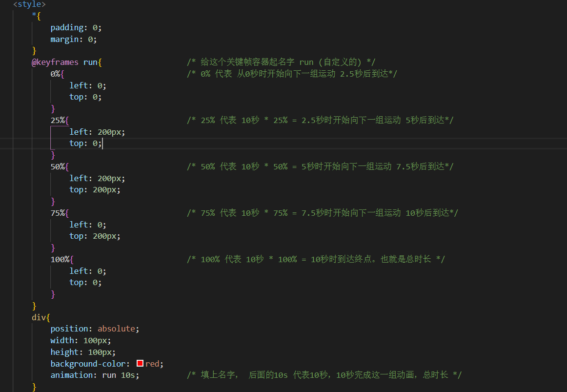Click the 75% keyframe selector

60,213
